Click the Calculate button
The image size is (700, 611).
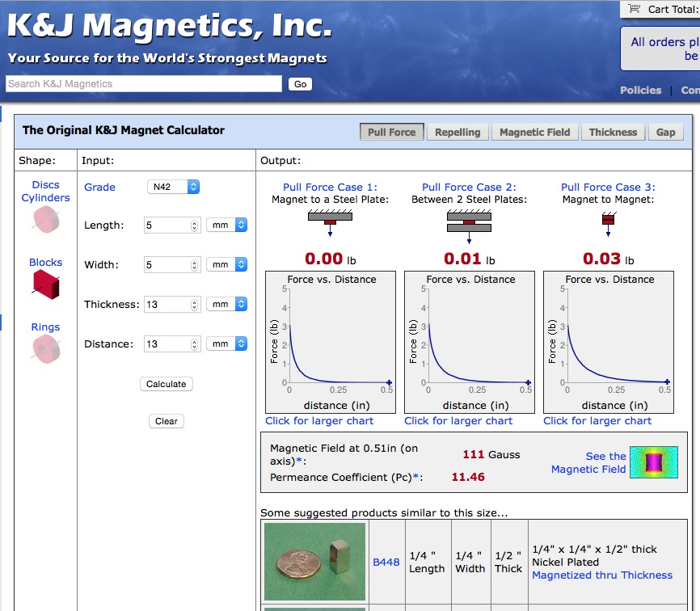(166, 384)
